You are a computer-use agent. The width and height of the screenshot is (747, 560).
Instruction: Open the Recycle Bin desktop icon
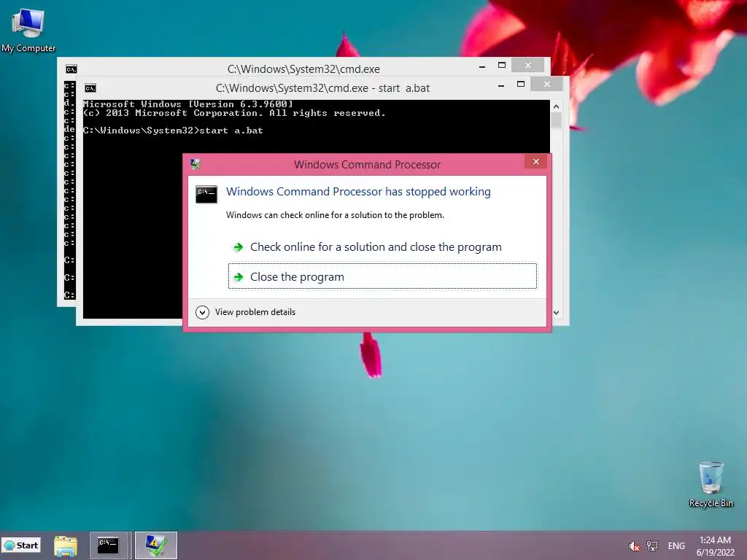coord(711,484)
